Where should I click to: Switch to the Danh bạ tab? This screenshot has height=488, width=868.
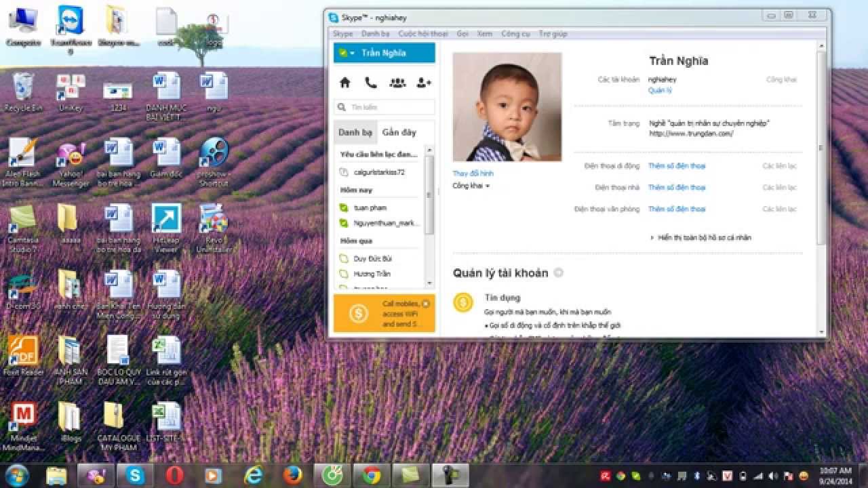pyautogui.click(x=355, y=132)
